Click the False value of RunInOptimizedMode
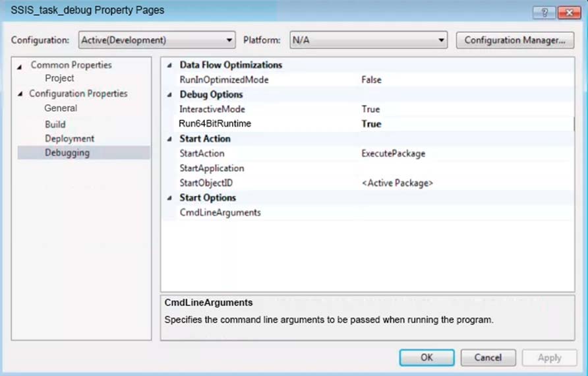 [371, 80]
